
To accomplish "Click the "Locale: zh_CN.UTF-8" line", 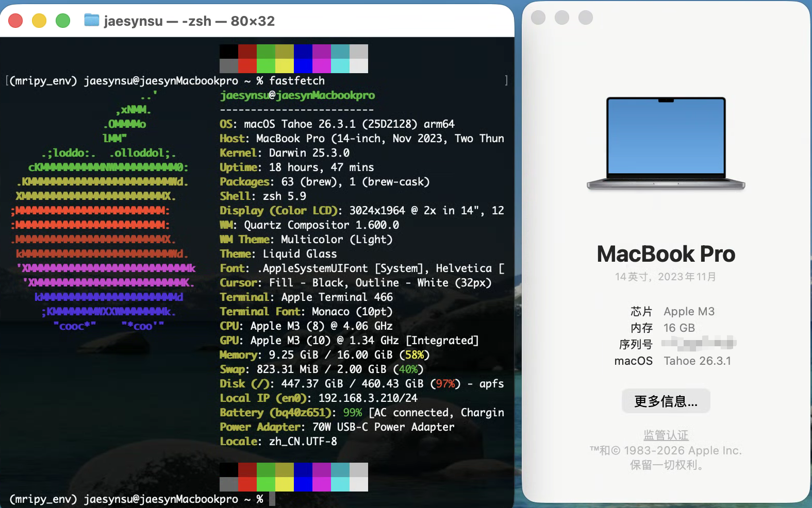I will [x=278, y=442].
